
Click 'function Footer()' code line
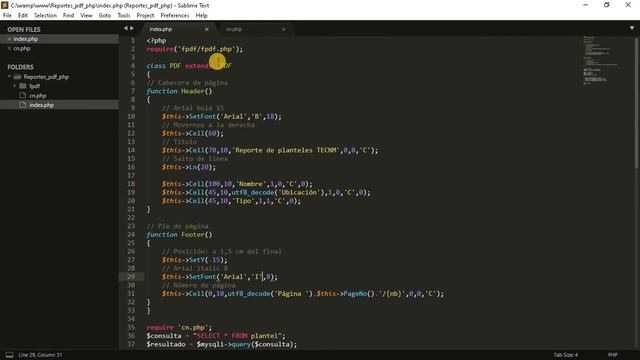179,234
